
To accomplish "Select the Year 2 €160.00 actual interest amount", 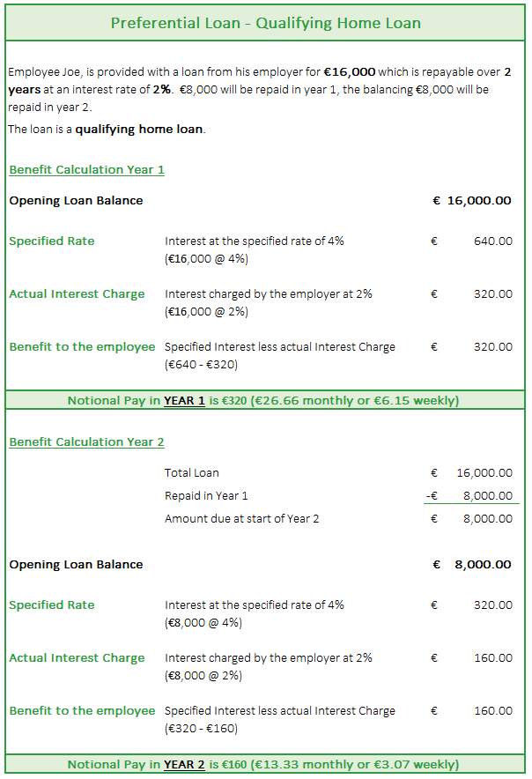I will pos(472,658).
